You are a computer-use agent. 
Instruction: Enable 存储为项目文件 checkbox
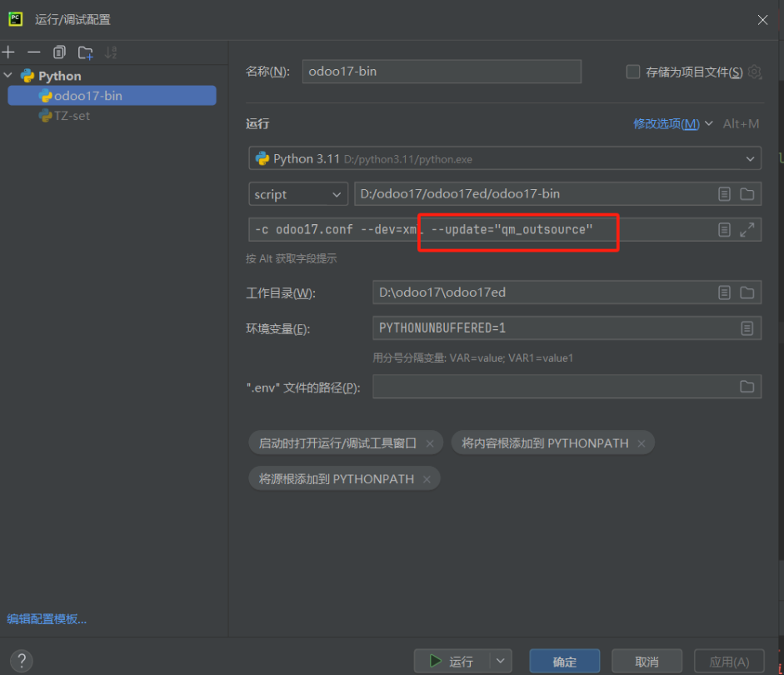[x=633, y=72]
